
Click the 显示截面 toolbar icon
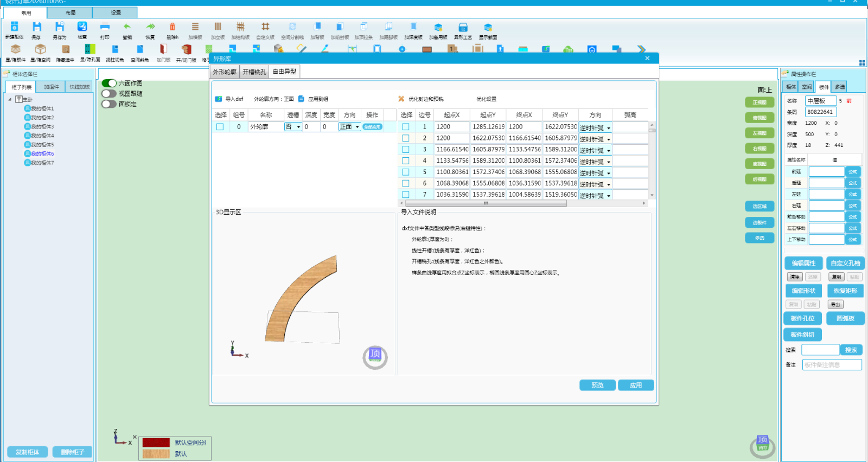click(488, 27)
